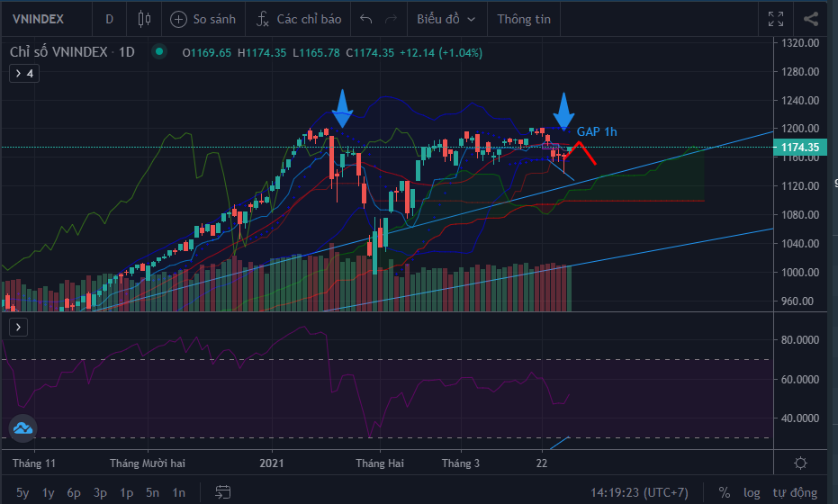Redo chart action arrow

[x=392, y=19]
